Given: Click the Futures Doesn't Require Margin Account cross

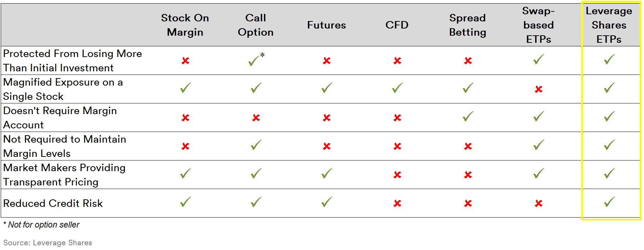Looking at the screenshot, I should 327,118.
